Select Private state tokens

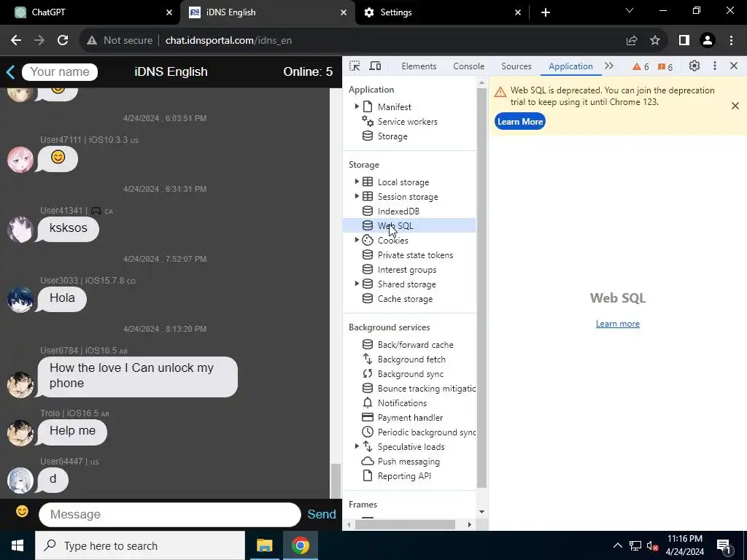415,254
